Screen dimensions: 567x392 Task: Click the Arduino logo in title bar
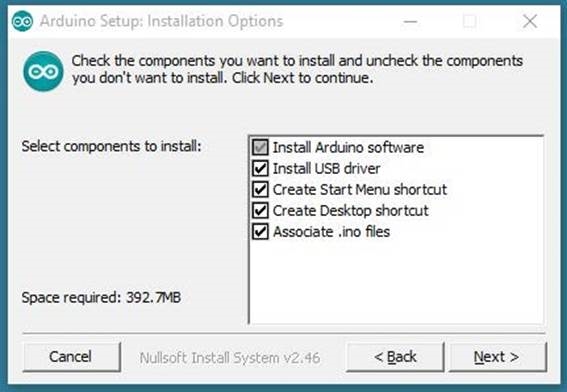(22, 21)
